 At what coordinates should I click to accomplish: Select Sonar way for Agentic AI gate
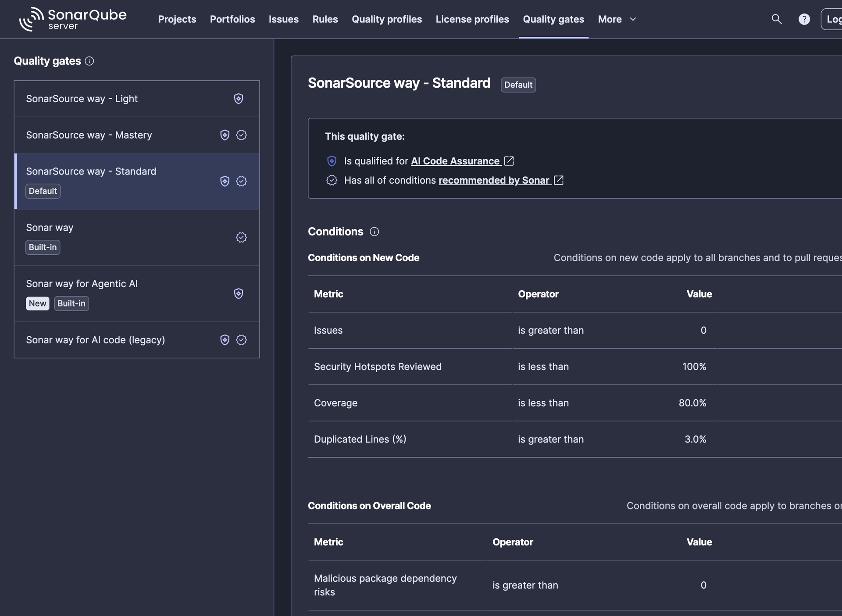(x=137, y=294)
